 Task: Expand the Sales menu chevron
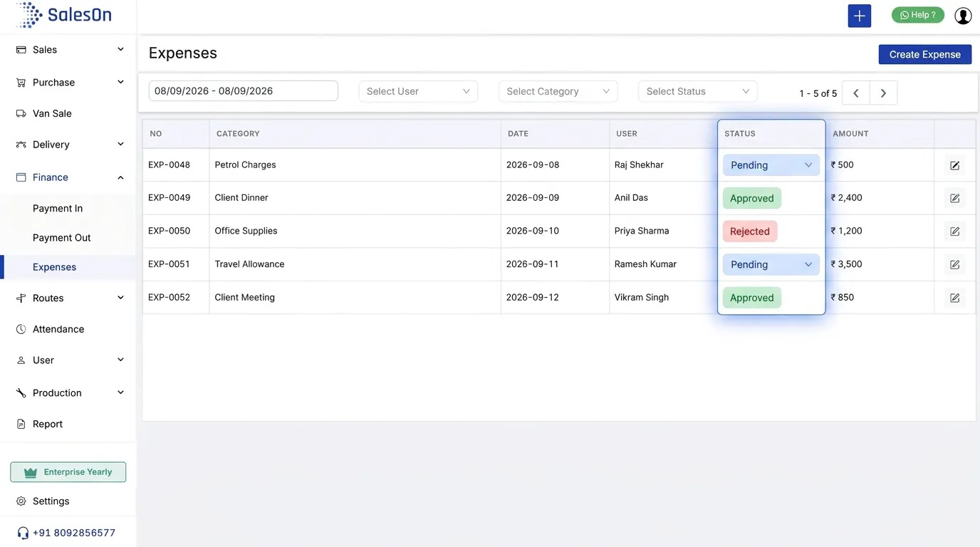point(120,49)
